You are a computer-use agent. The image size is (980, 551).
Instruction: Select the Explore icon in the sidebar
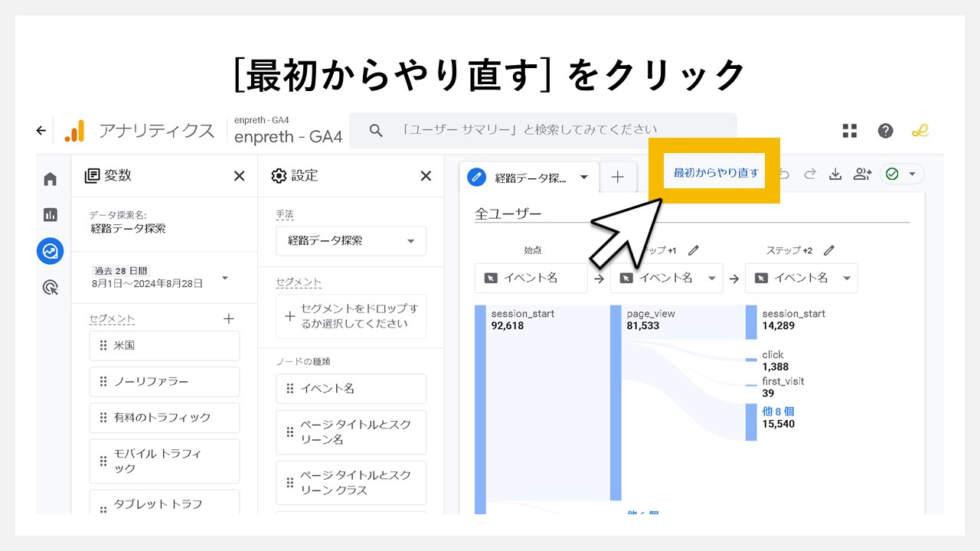(50, 251)
